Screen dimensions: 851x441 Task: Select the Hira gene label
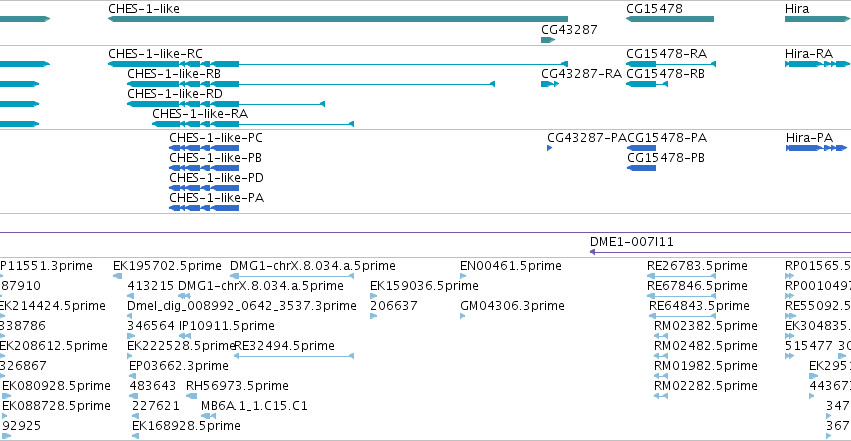pos(797,9)
